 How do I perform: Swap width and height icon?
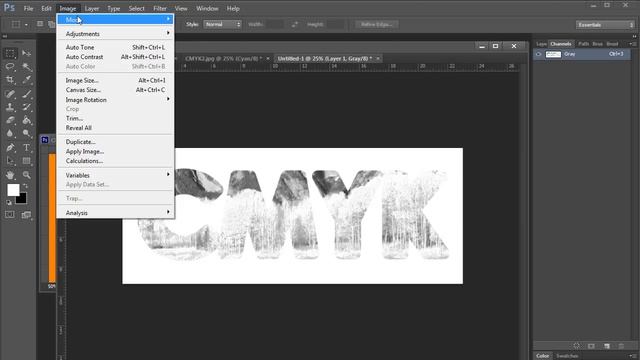coord(295,24)
